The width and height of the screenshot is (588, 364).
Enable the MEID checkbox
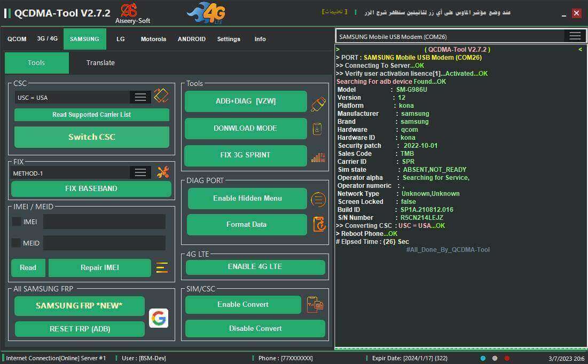coord(16,243)
